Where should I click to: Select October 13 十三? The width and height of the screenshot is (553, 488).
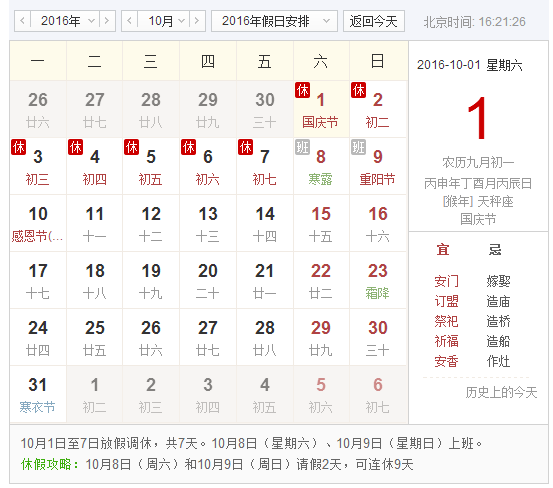tap(208, 223)
